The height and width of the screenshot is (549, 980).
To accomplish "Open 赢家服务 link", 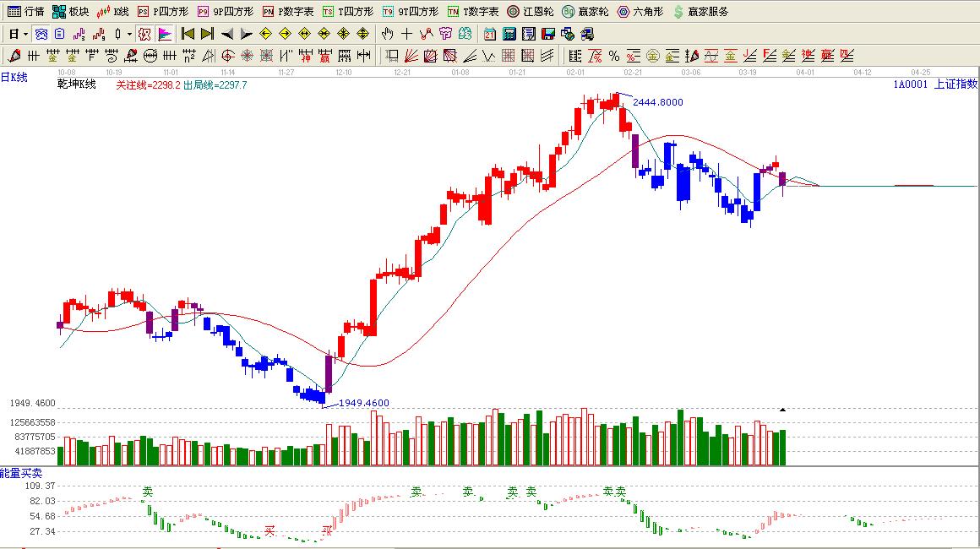I will (700, 12).
